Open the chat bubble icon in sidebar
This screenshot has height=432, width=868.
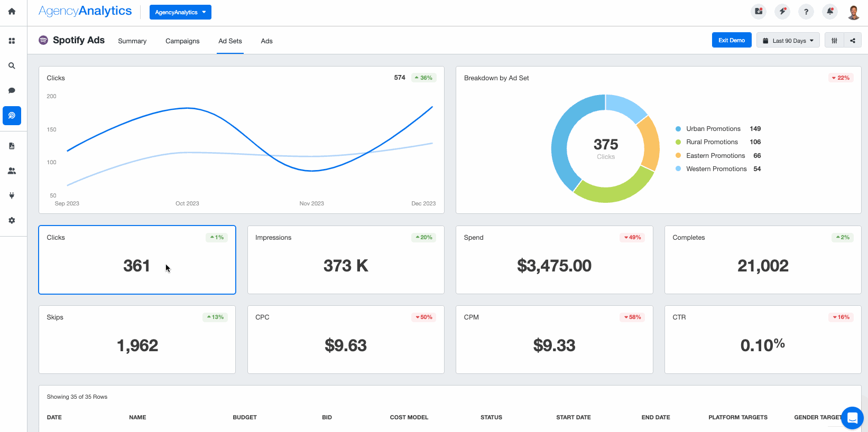click(12, 90)
